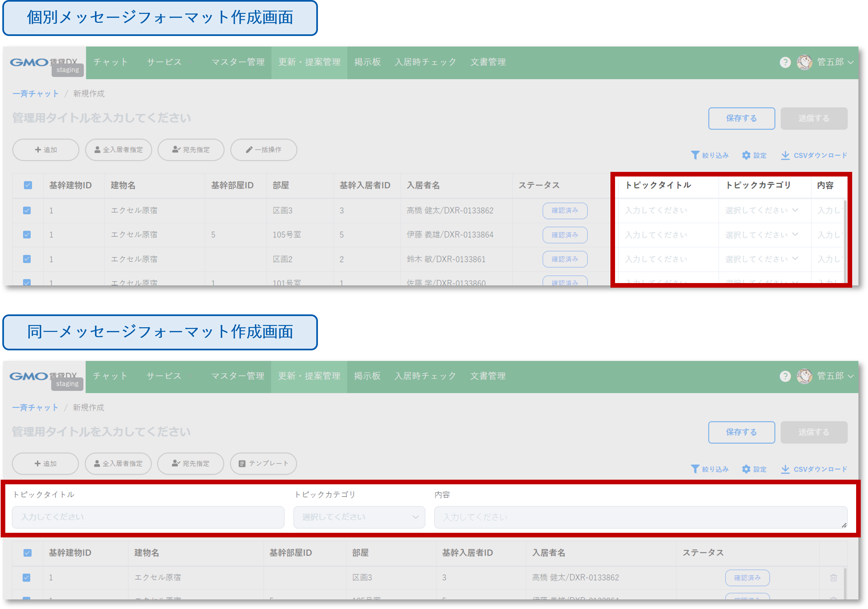Open チャット tab on 個別メッセージ screen
The image size is (868, 609).
click(x=110, y=62)
